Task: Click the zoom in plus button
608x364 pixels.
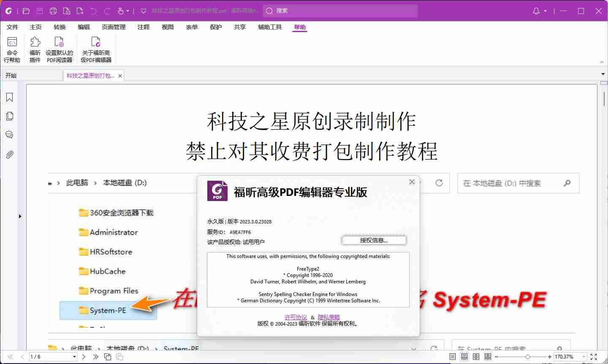Action: (549, 357)
